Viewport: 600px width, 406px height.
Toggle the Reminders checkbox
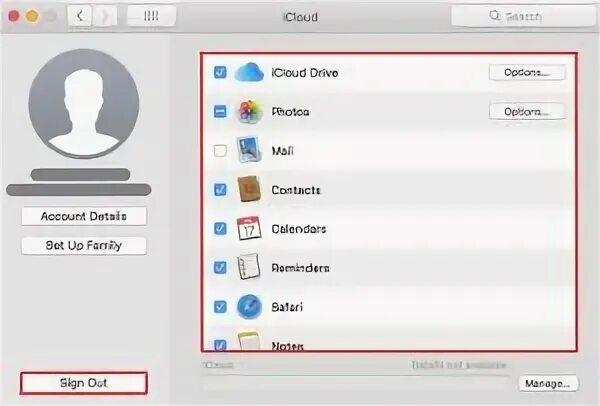point(220,267)
